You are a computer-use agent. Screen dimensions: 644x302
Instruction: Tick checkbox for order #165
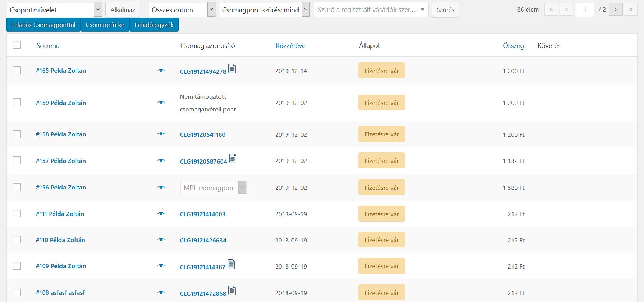(x=17, y=70)
